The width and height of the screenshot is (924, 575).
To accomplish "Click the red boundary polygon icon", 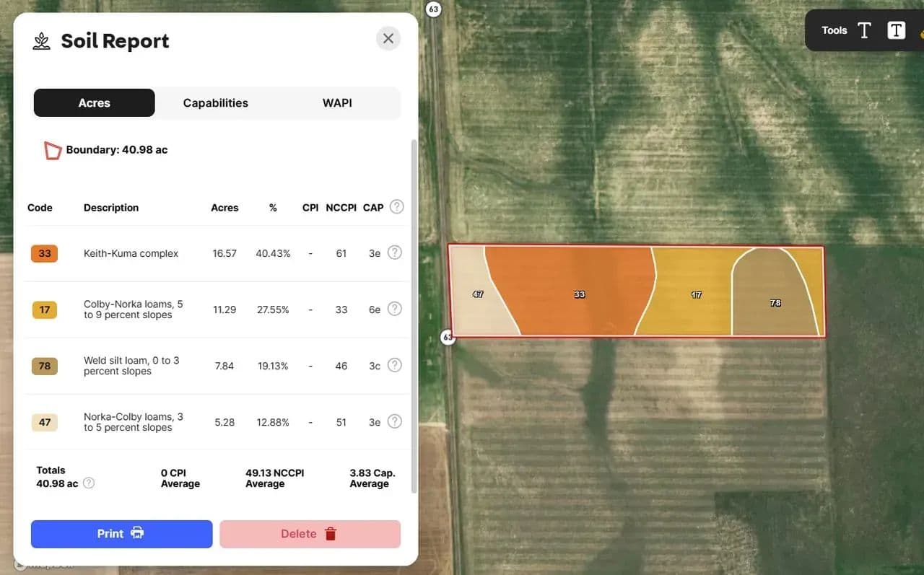I will pos(52,150).
